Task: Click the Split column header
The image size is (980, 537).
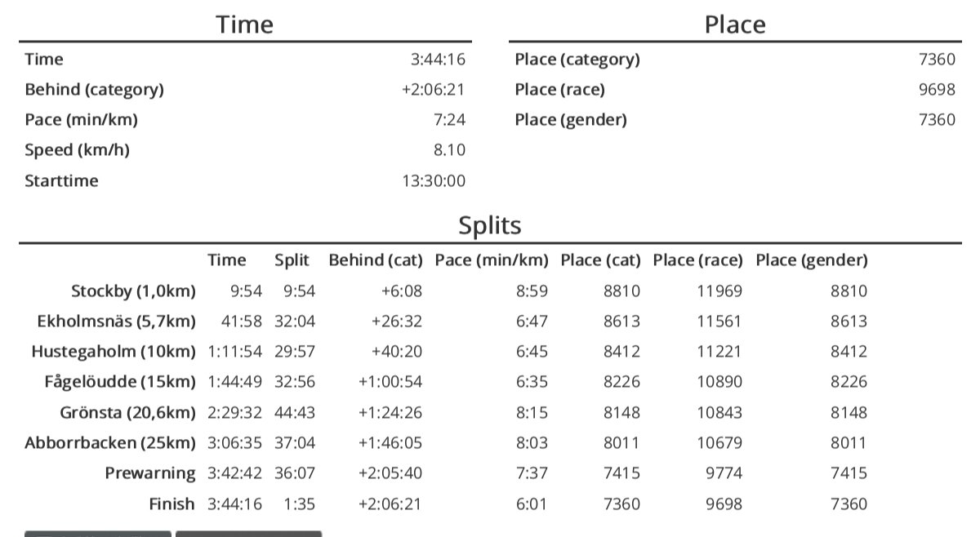Action: pyautogui.click(x=292, y=260)
